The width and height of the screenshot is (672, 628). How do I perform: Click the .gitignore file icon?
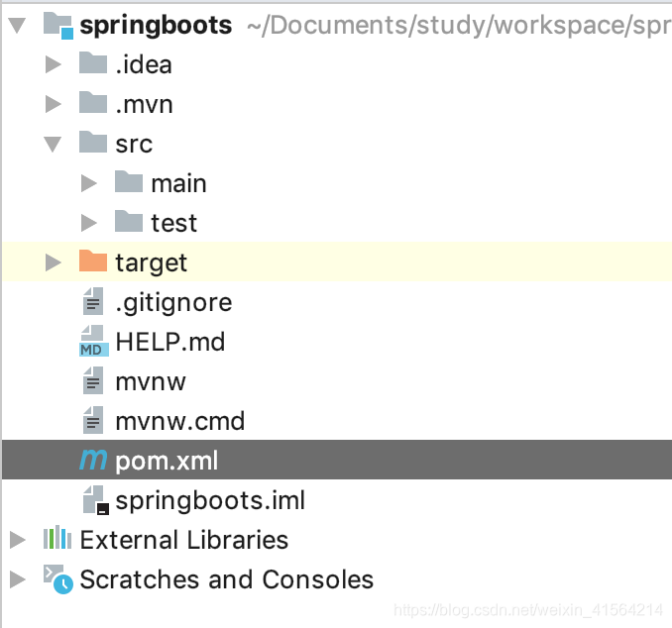[93, 301]
